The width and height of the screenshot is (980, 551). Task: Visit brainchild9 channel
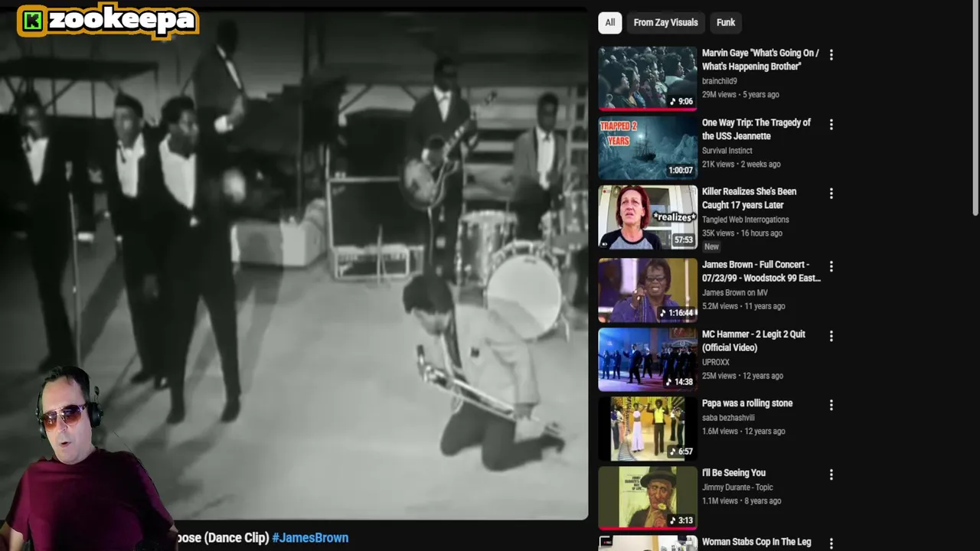pos(720,81)
